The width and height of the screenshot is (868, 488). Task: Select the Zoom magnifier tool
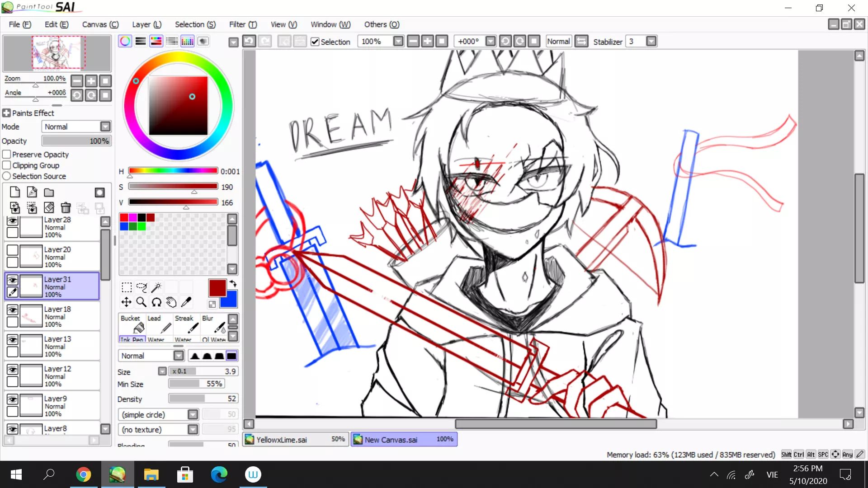[142, 302]
